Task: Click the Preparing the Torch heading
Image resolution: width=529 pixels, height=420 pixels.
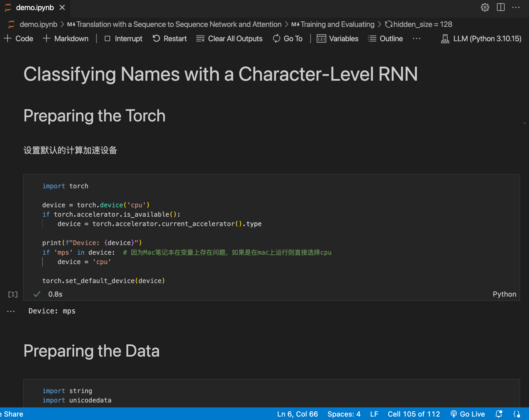Action: 94,116
